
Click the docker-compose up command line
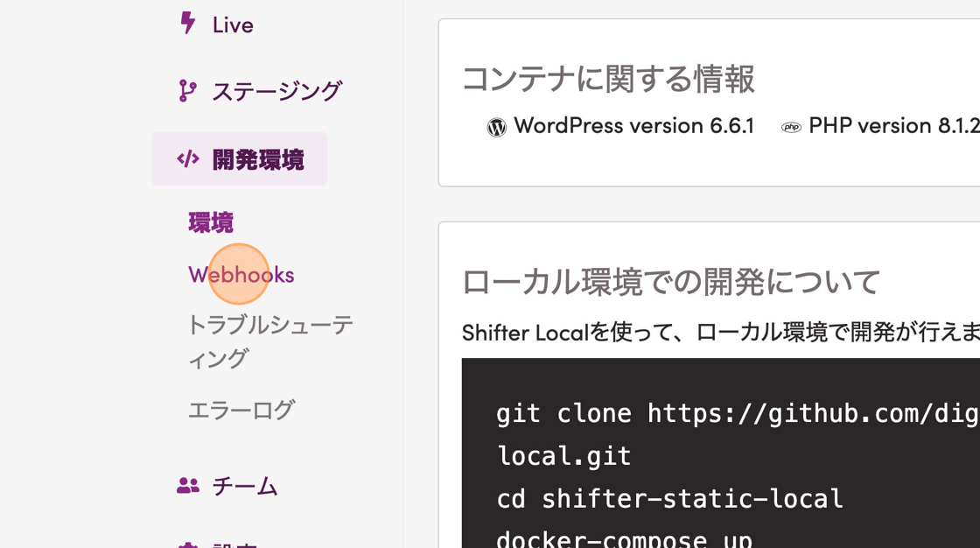[x=624, y=538]
